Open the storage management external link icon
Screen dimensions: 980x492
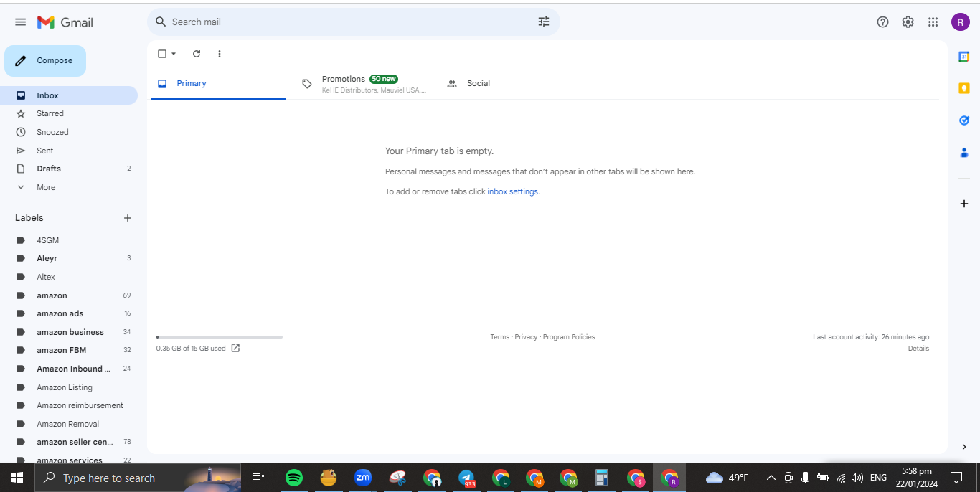(x=235, y=349)
